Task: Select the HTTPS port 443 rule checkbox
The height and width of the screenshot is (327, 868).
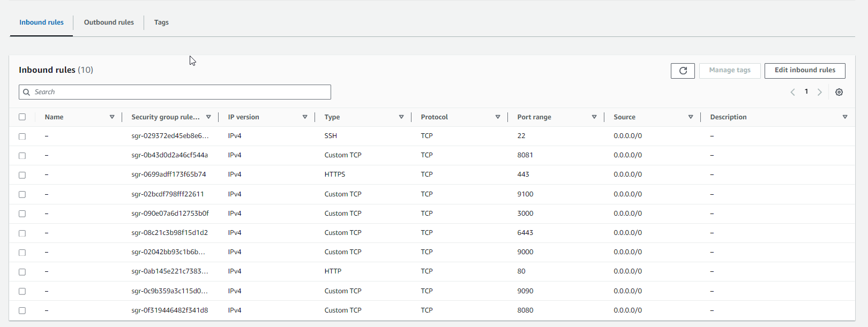Action: pos(22,175)
